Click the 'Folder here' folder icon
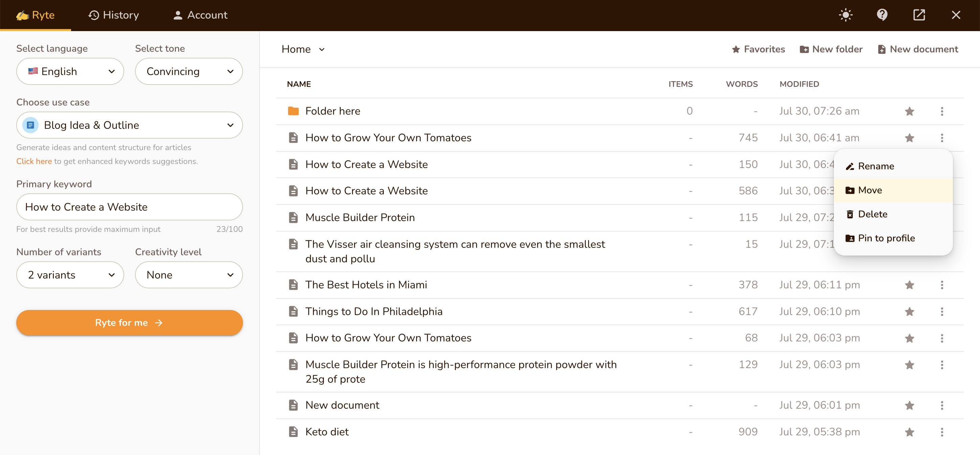The image size is (980, 455). click(293, 111)
